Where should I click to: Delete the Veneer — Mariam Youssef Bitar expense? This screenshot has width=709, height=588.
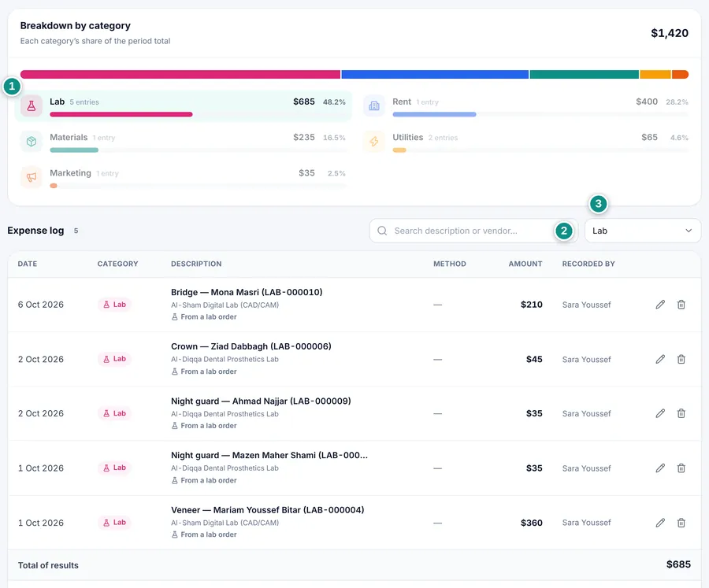[681, 523]
